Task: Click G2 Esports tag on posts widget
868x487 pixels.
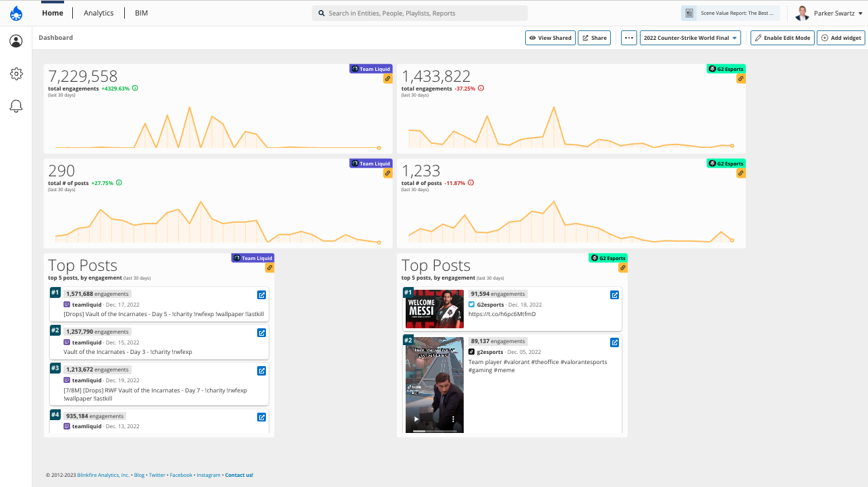Action: point(726,163)
